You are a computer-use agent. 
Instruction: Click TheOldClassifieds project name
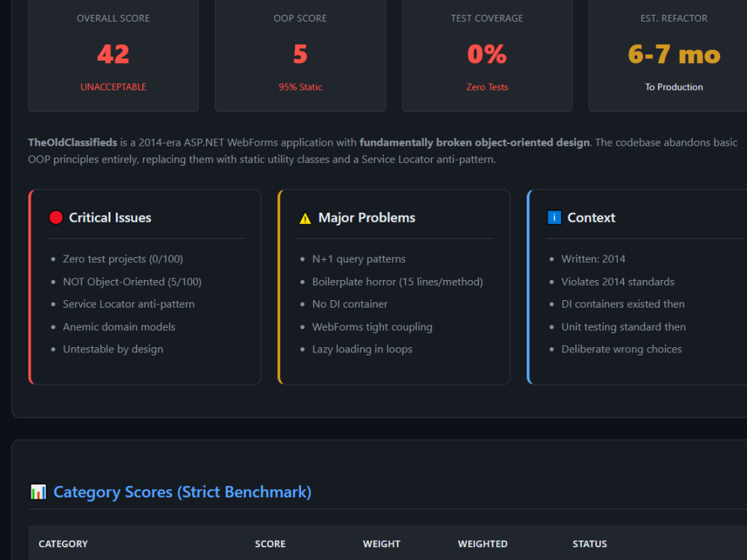coord(72,143)
